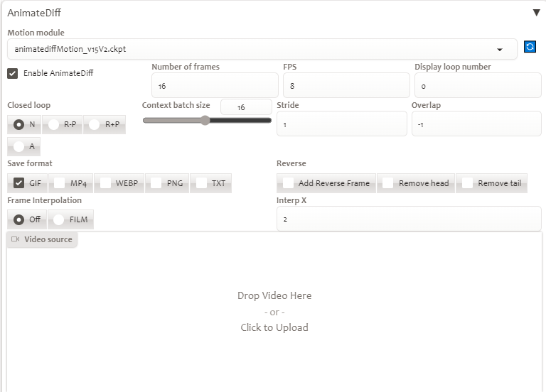Click the Overlap value field
Image resolution: width=546 pixels, height=392 pixels.
pyautogui.click(x=476, y=124)
